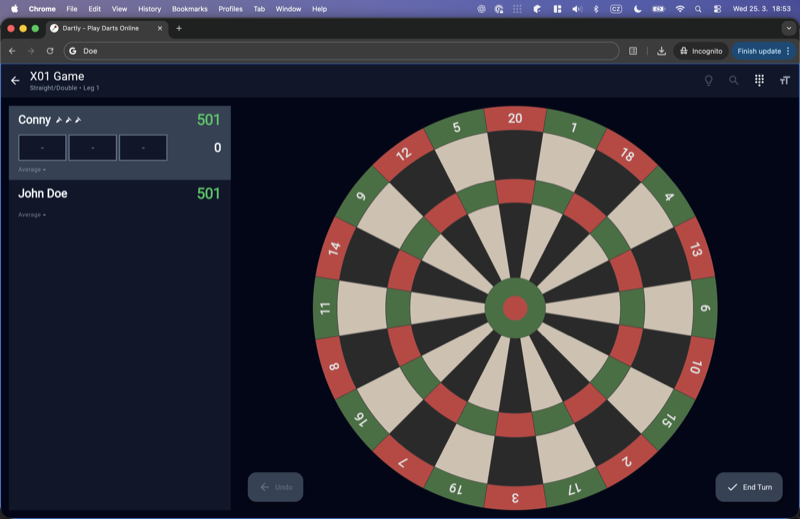Toggle the Chrome side panel icon
Image resolution: width=800 pixels, height=519 pixels.
click(633, 51)
